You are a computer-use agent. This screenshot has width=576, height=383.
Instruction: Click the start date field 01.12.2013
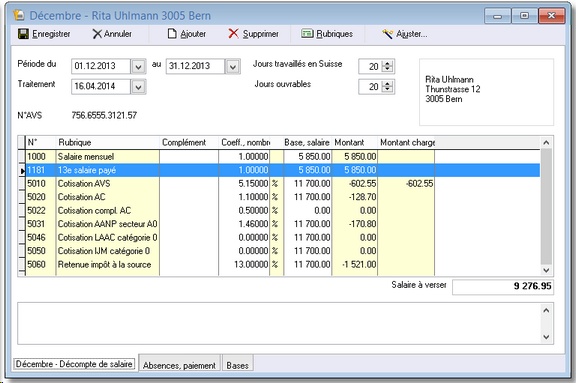pos(101,66)
